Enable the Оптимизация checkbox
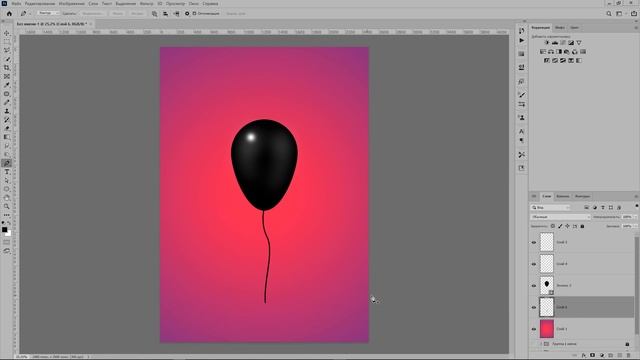 coord(195,13)
